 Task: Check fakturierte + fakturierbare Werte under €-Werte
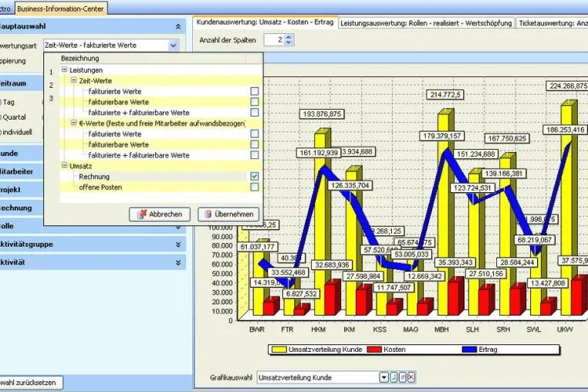254,155
